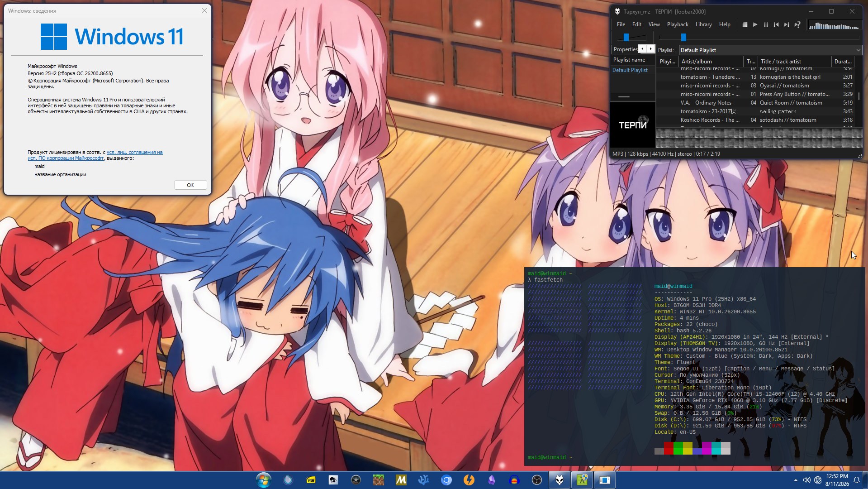Open the orange lightning bolt taskbar app
Screen dimensions: 868x489
tap(469, 480)
